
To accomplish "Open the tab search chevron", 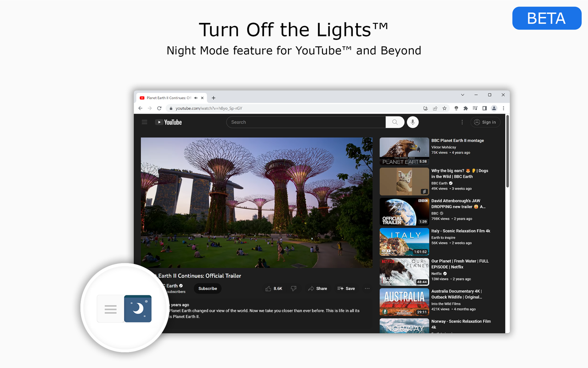I will tap(463, 95).
